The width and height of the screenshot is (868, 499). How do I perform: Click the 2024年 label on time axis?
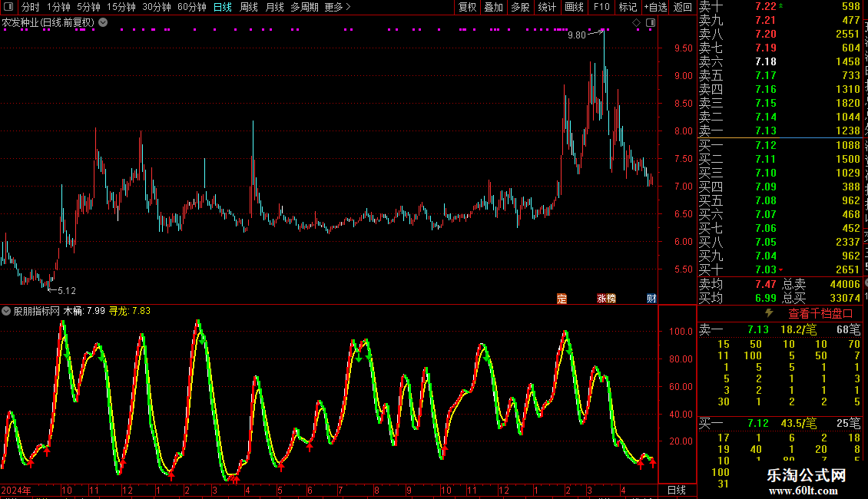16,490
